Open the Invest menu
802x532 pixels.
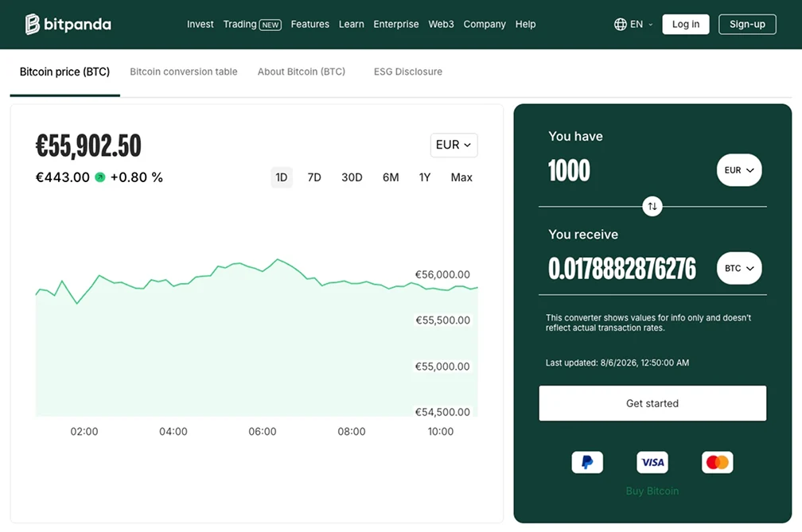tap(200, 24)
